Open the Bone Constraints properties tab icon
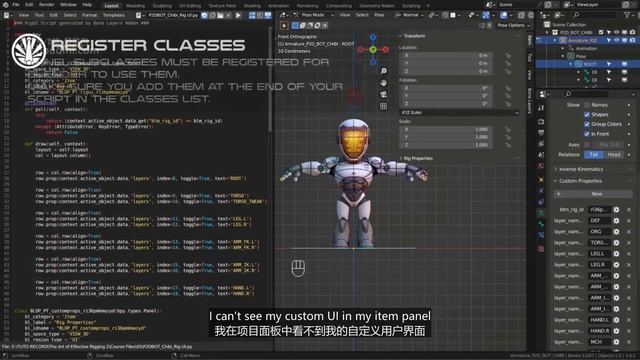Image resolution: width=640 pixels, height=360 pixels. click(x=541, y=236)
